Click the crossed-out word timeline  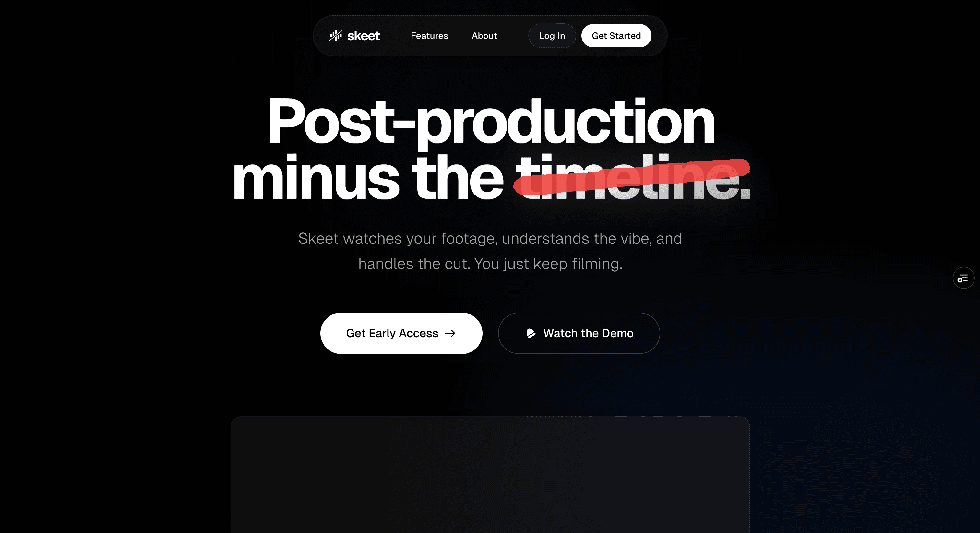point(633,177)
